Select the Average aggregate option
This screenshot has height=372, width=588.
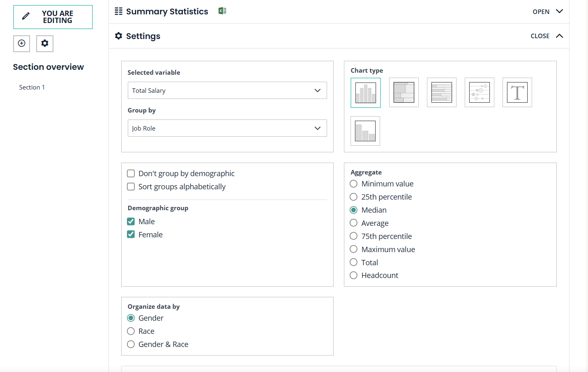pyautogui.click(x=353, y=223)
